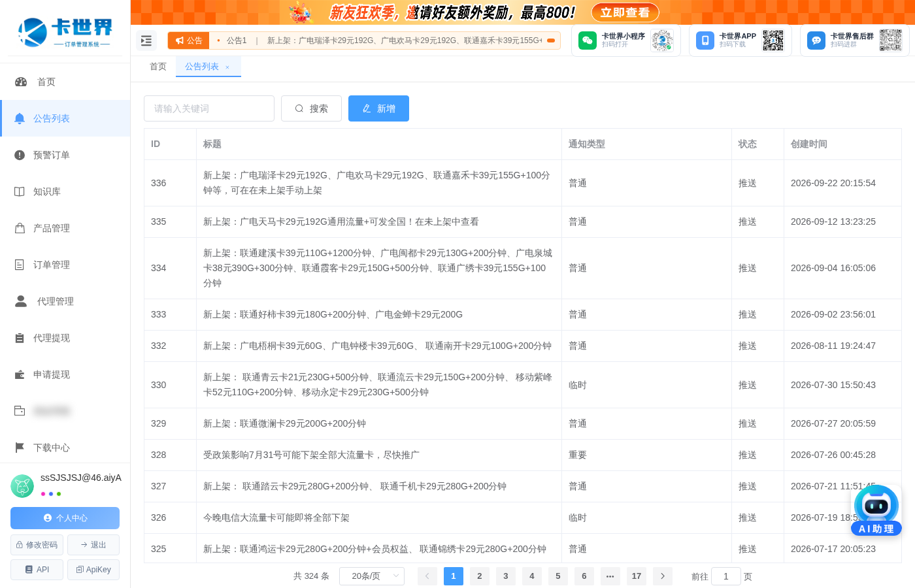Open 订单管理 in the sidebar
The image size is (915, 588).
tap(65, 265)
